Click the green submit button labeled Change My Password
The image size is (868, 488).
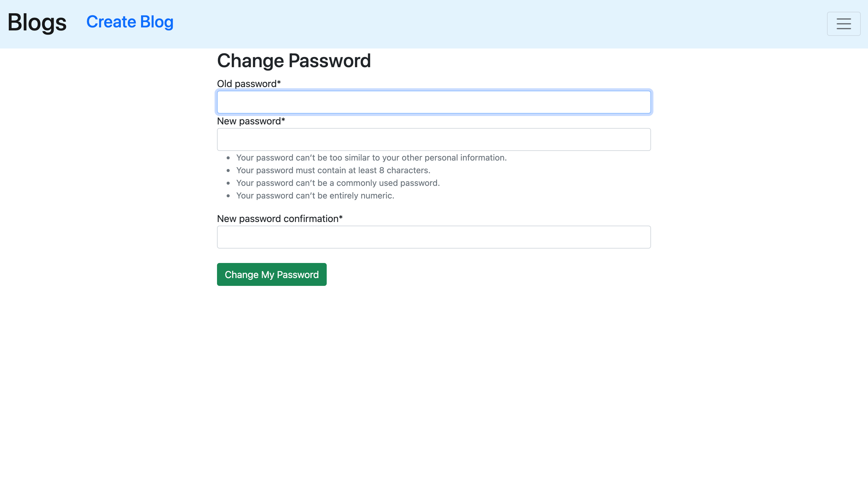coord(272,274)
